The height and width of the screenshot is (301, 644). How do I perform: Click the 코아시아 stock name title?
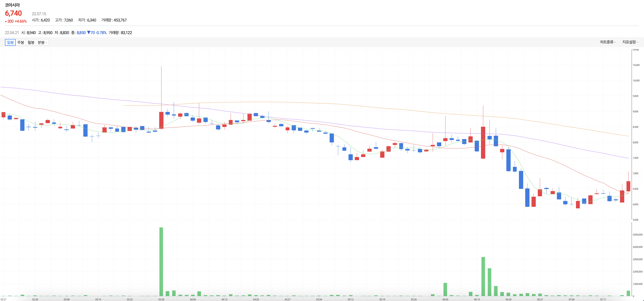pos(12,5)
